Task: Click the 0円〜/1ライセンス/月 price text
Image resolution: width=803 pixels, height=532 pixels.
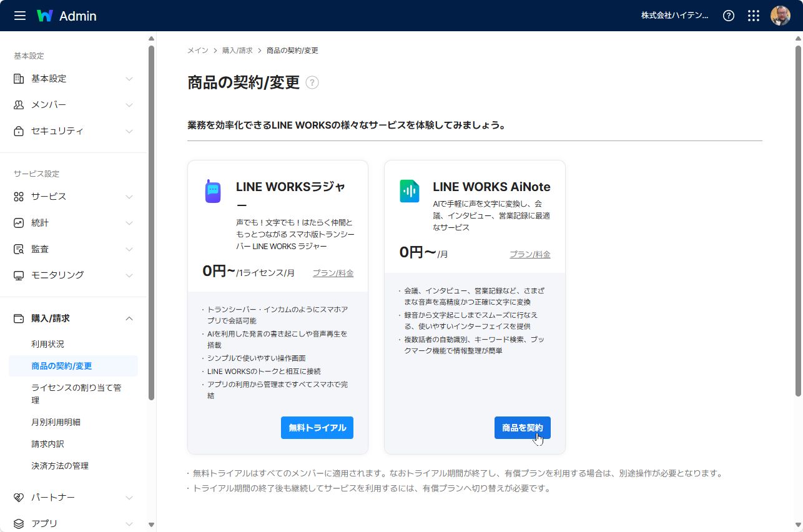Action: [x=249, y=272]
